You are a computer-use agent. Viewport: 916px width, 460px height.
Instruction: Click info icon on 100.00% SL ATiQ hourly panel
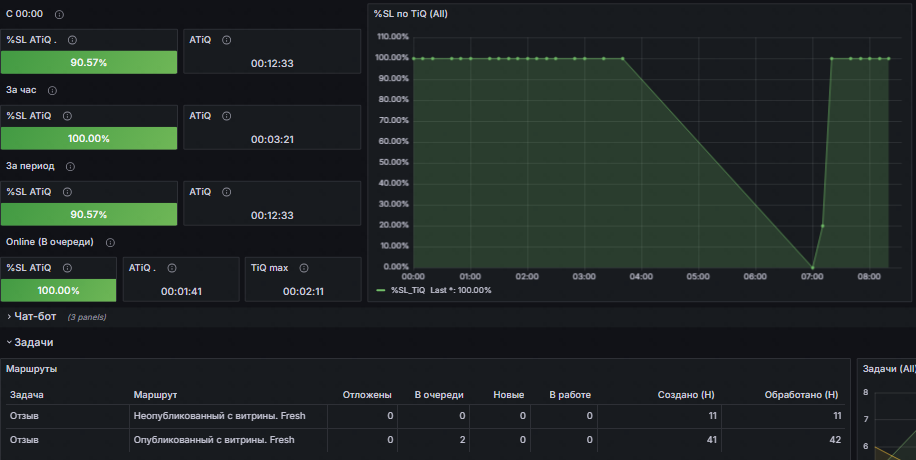tap(67, 116)
